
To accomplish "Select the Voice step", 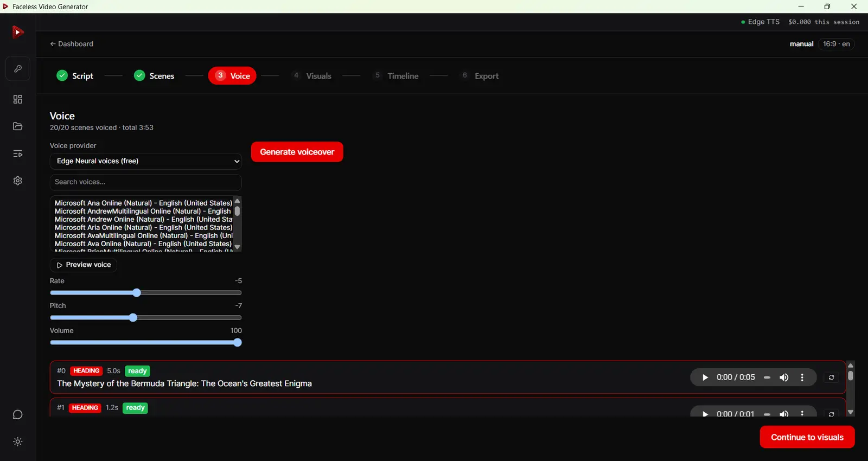I will [x=232, y=76].
